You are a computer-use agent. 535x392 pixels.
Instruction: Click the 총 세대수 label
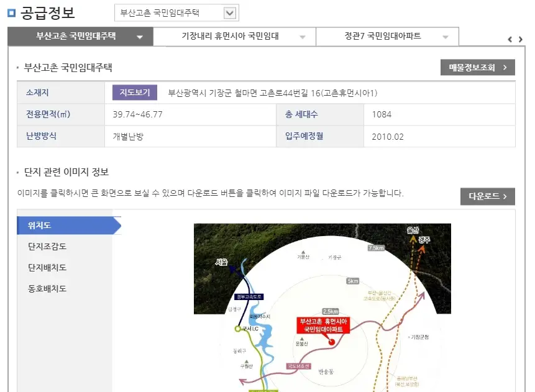pos(301,114)
